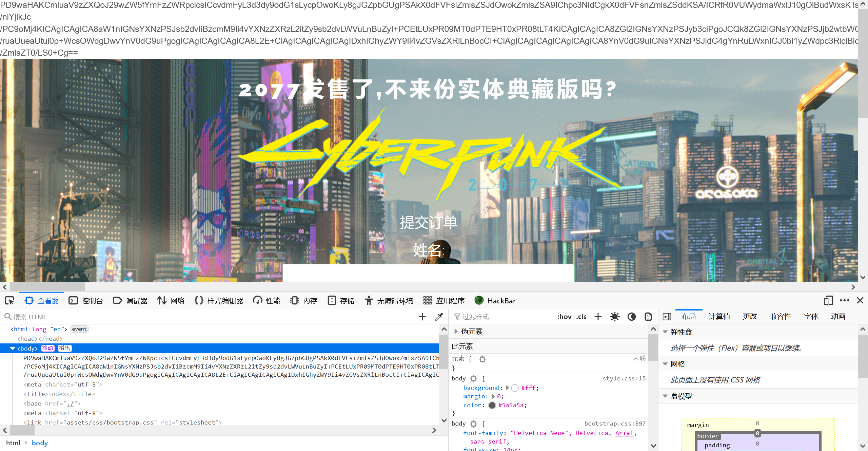The width and height of the screenshot is (868, 451).
Task: Collapse the 网格 grid section
Action: coord(665,364)
